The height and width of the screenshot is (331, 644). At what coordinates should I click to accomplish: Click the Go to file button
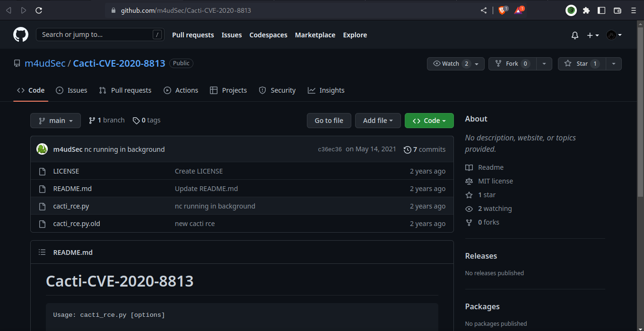click(329, 121)
